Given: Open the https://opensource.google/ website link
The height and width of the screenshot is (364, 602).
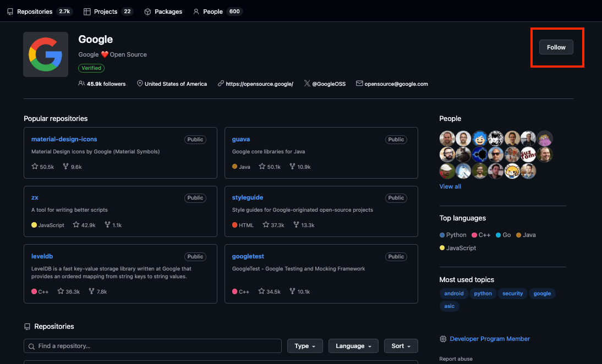Looking at the screenshot, I should point(259,84).
